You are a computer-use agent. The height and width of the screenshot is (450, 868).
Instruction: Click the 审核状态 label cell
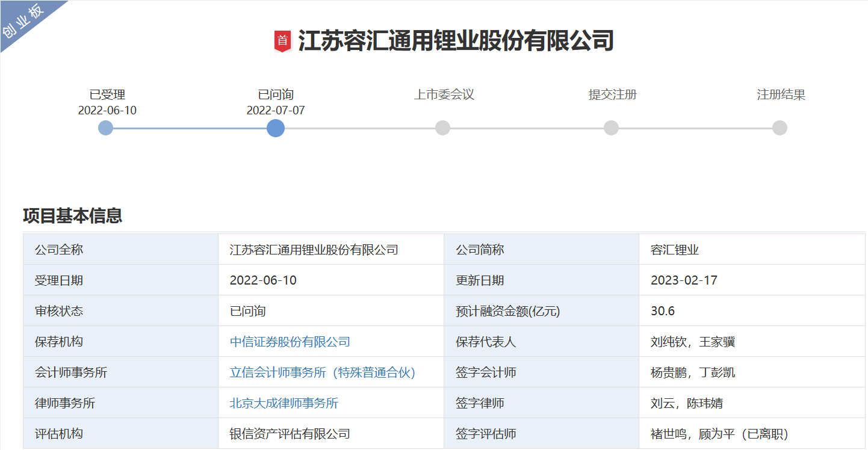(x=120, y=311)
